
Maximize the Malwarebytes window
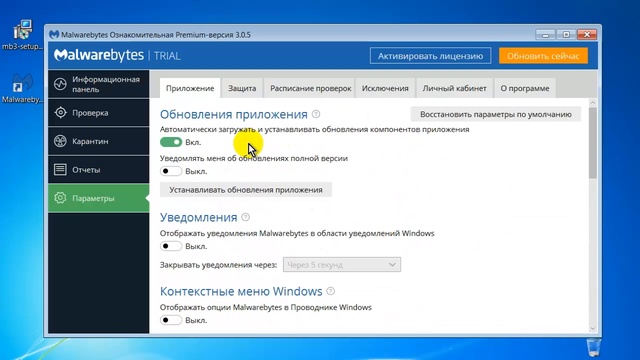pos(566,35)
